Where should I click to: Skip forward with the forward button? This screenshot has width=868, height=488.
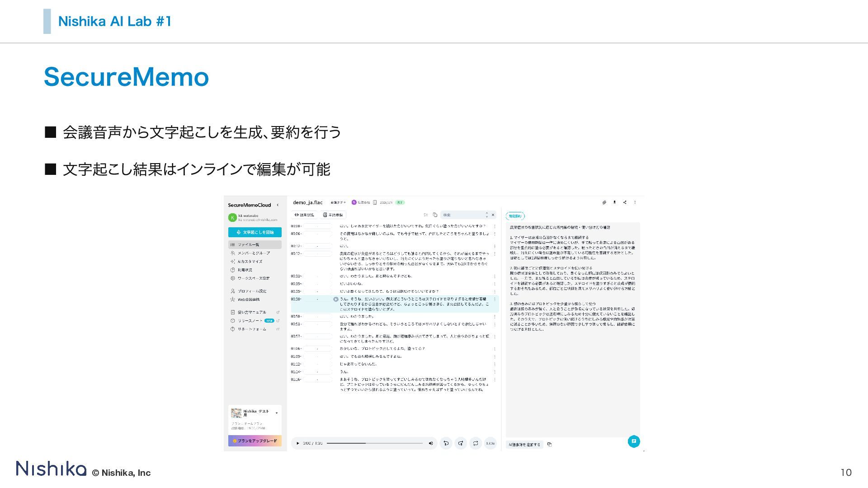pos(461,443)
